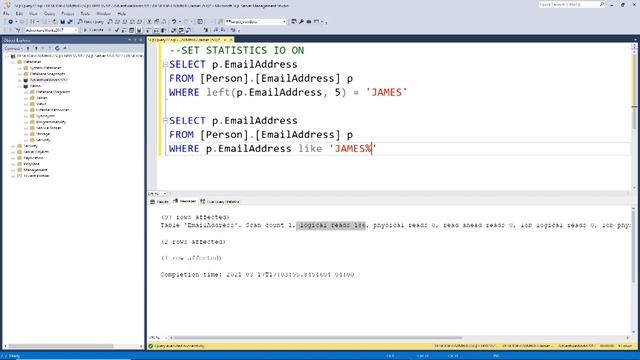Select the Management folder in tree
The width and height of the screenshot is (640, 360).
tap(35, 170)
